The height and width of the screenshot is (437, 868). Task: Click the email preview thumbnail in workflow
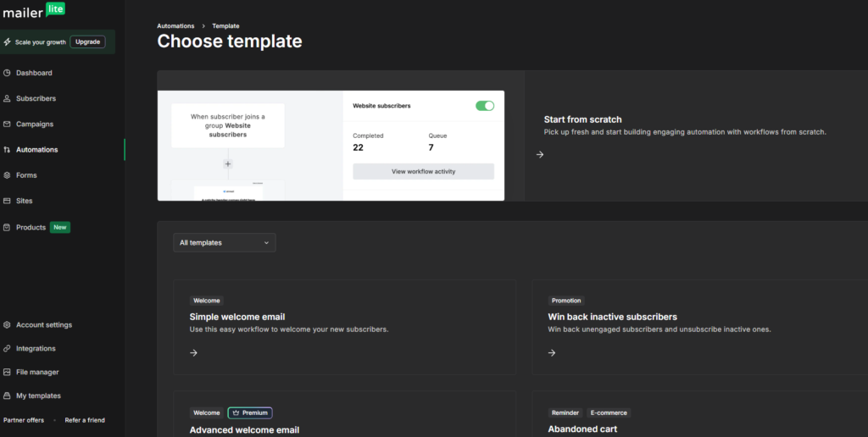(x=228, y=192)
